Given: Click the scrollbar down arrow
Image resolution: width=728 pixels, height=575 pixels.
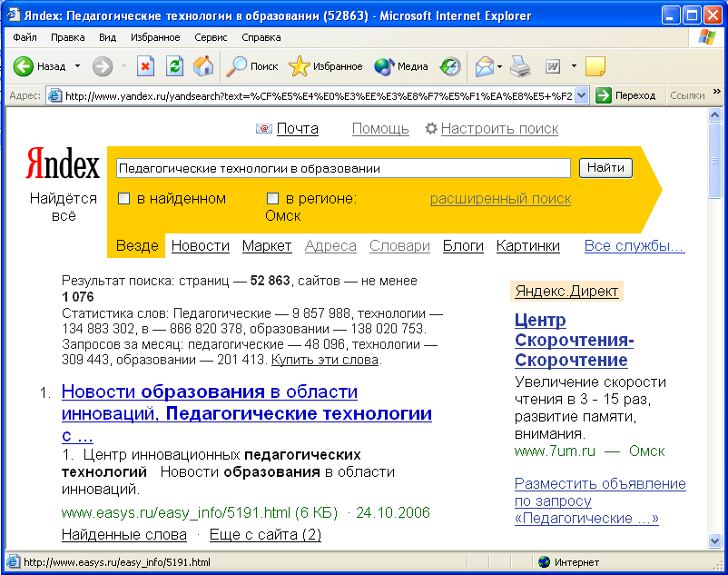Looking at the screenshot, I should point(714,540).
